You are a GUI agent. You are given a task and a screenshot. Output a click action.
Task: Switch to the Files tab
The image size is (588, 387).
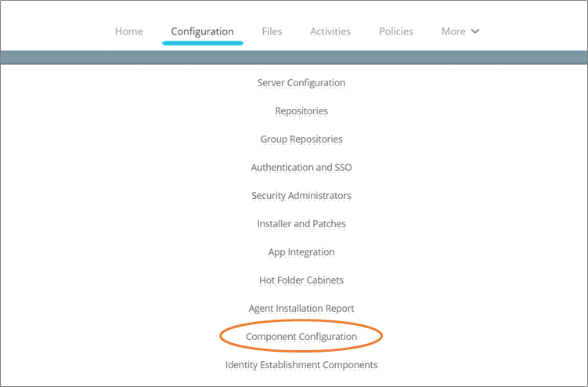272,31
